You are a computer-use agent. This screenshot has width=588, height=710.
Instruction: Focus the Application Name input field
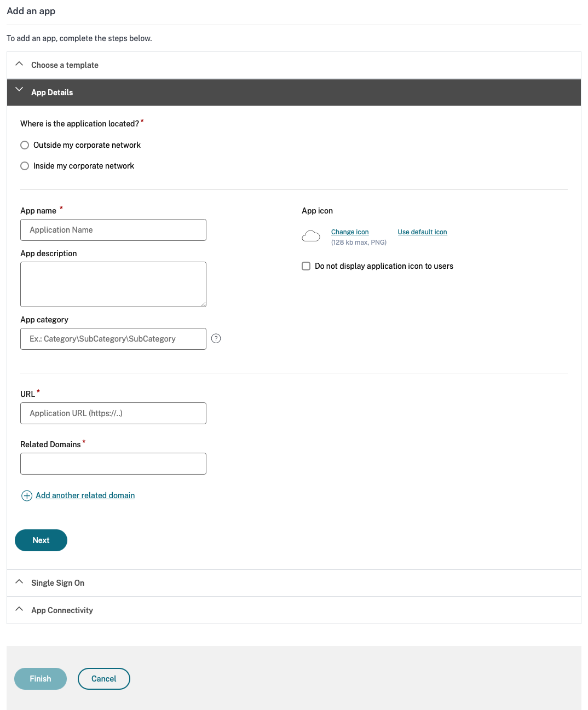point(113,230)
